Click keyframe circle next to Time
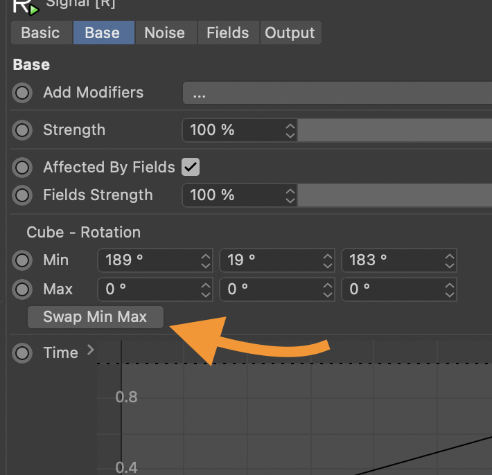Image resolution: width=492 pixels, height=475 pixels. tap(22, 353)
